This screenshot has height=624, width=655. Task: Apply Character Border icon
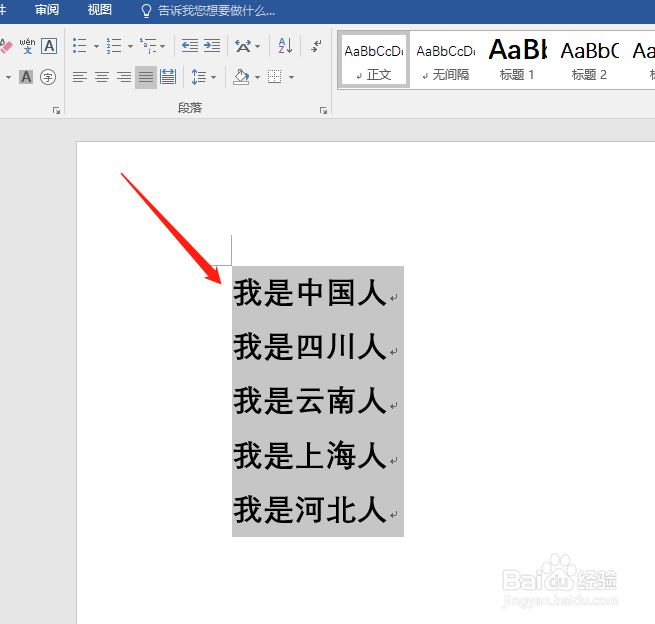49,46
